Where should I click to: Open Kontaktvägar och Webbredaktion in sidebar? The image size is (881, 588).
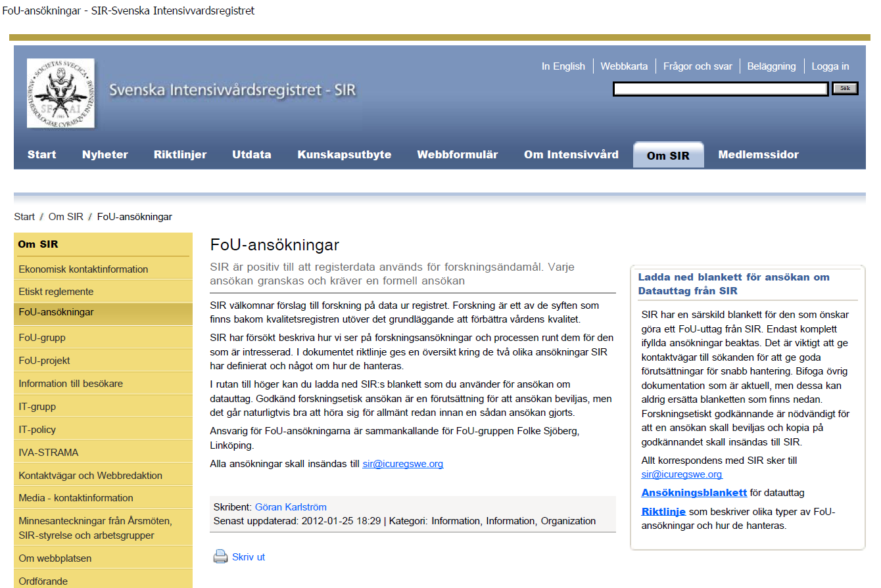coord(91,476)
